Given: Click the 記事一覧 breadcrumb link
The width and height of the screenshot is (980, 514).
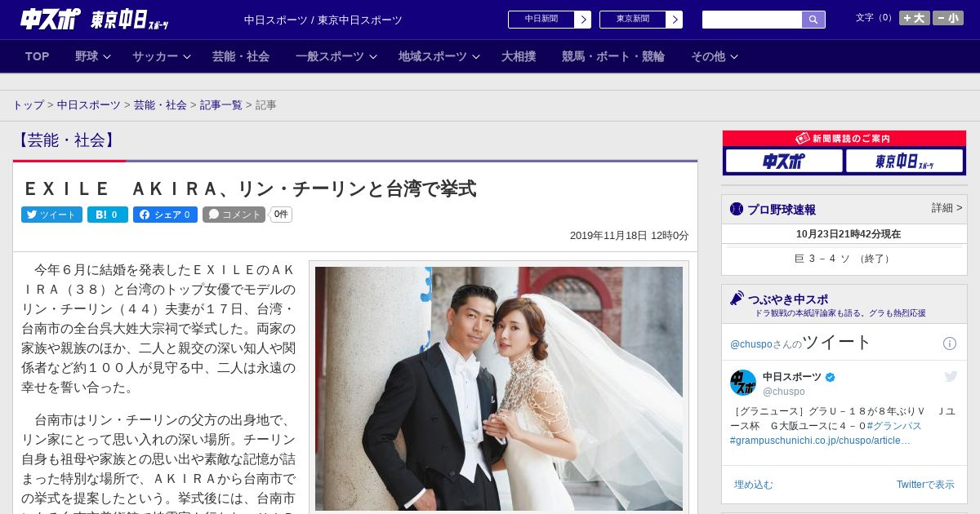Looking at the screenshot, I should click(x=221, y=105).
